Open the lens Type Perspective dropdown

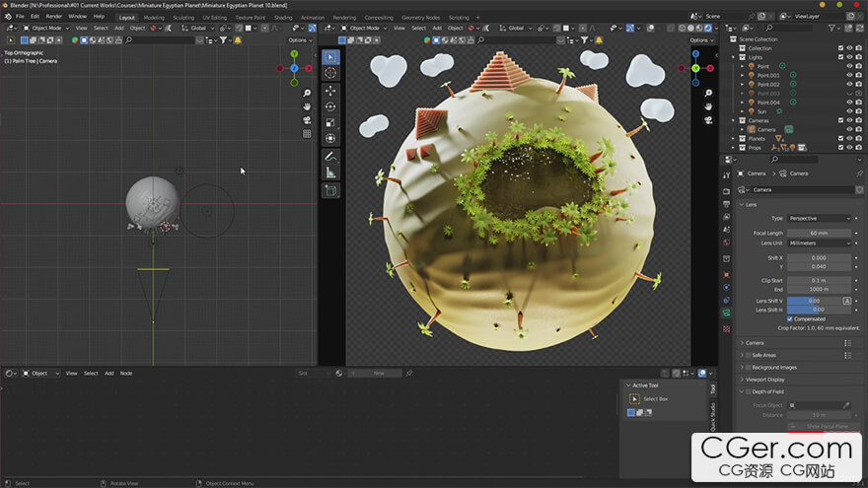pyautogui.click(x=820, y=219)
